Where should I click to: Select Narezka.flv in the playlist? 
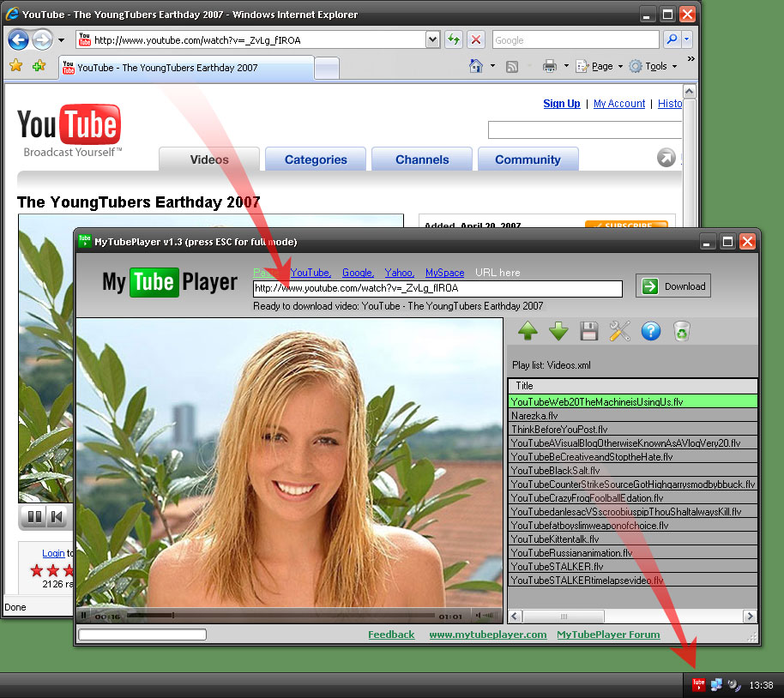coord(632,416)
